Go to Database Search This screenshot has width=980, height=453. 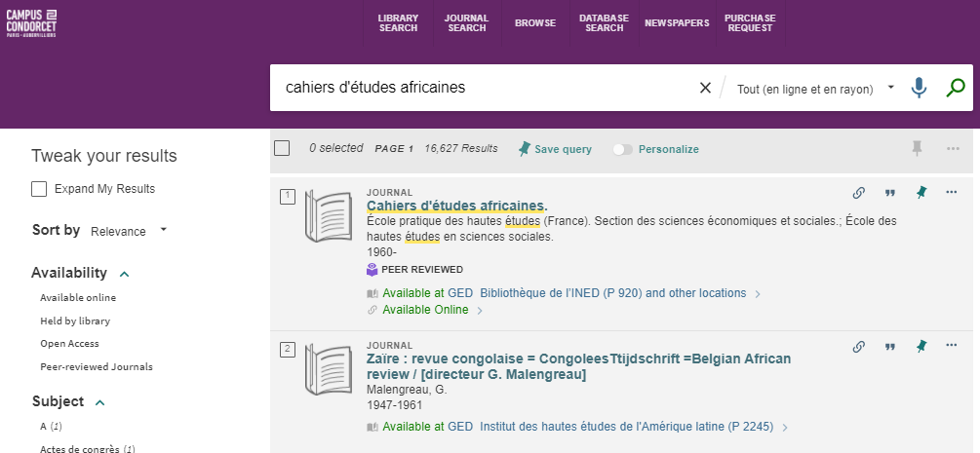[x=604, y=23]
